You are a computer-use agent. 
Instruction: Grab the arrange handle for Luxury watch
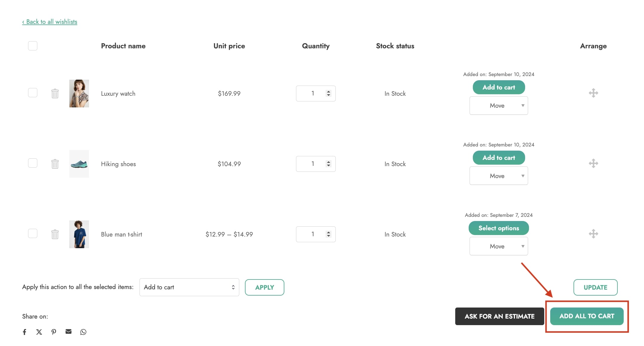click(593, 93)
